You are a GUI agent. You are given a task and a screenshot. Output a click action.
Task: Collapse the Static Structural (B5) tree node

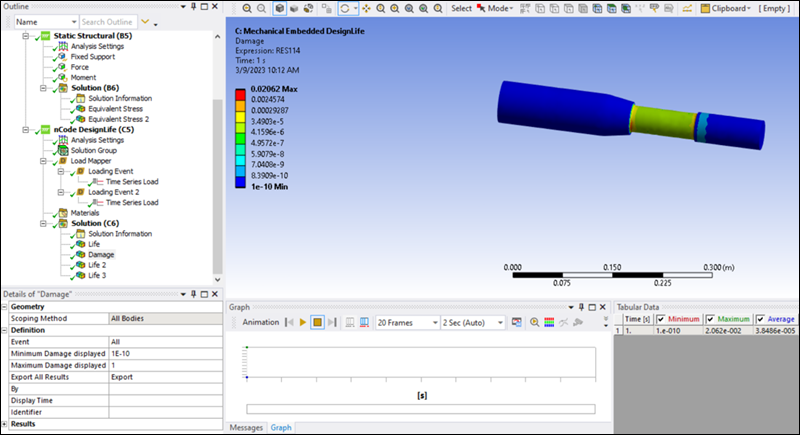[27, 36]
